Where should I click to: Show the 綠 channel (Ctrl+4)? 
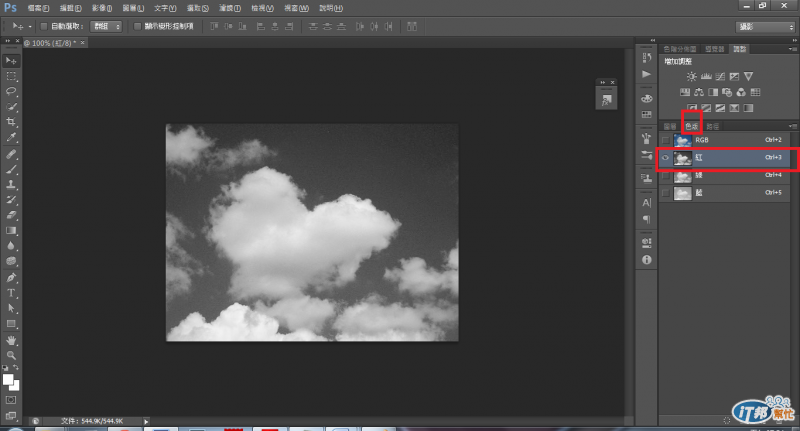pyautogui.click(x=665, y=175)
